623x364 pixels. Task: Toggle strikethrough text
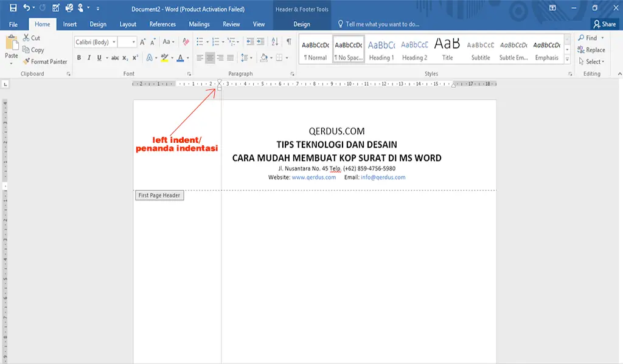point(115,58)
